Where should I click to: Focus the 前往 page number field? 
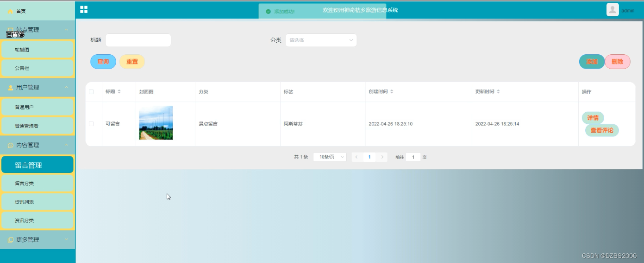coord(413,157)
